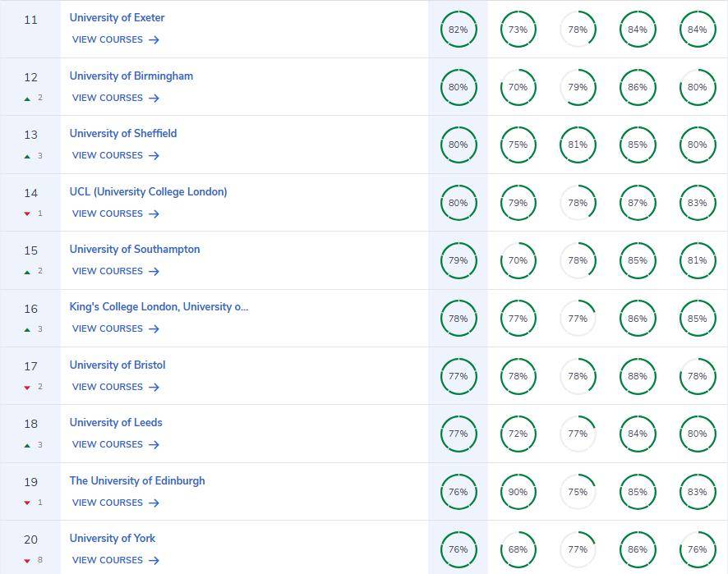Viewport: 728px width, 574px height.
Task: View courses for University of York
Action: tap(116, 561)
